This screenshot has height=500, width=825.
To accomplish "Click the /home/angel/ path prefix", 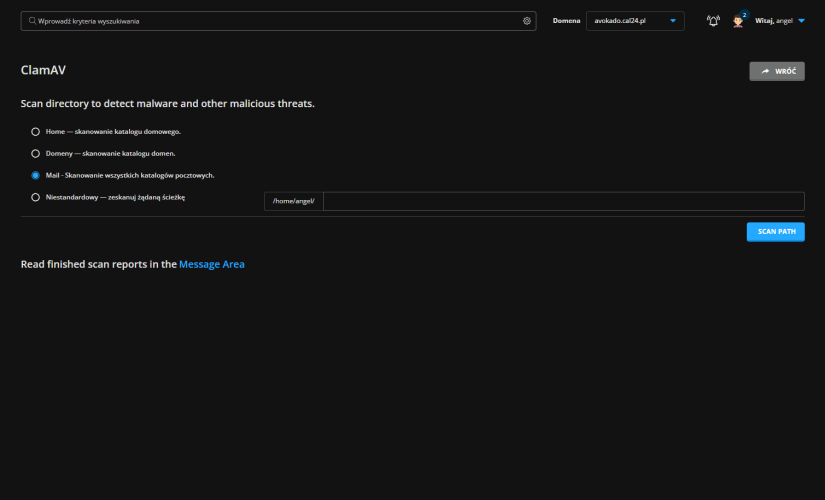I will click(294, 201).
